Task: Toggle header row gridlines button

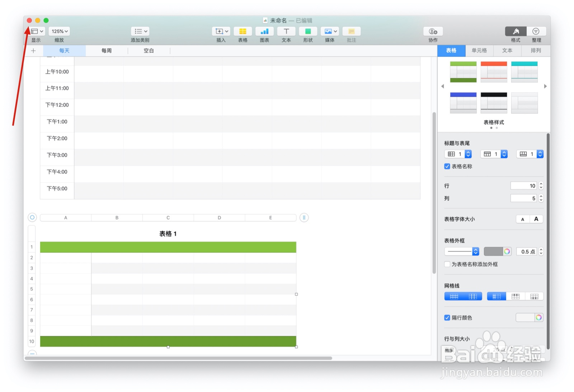Action: pos(516,296)
